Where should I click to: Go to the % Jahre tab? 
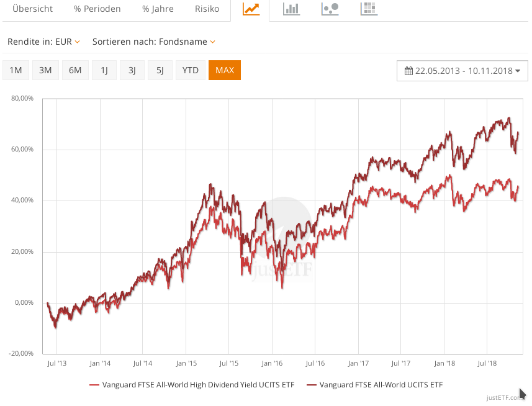click(x=158, y=9)
